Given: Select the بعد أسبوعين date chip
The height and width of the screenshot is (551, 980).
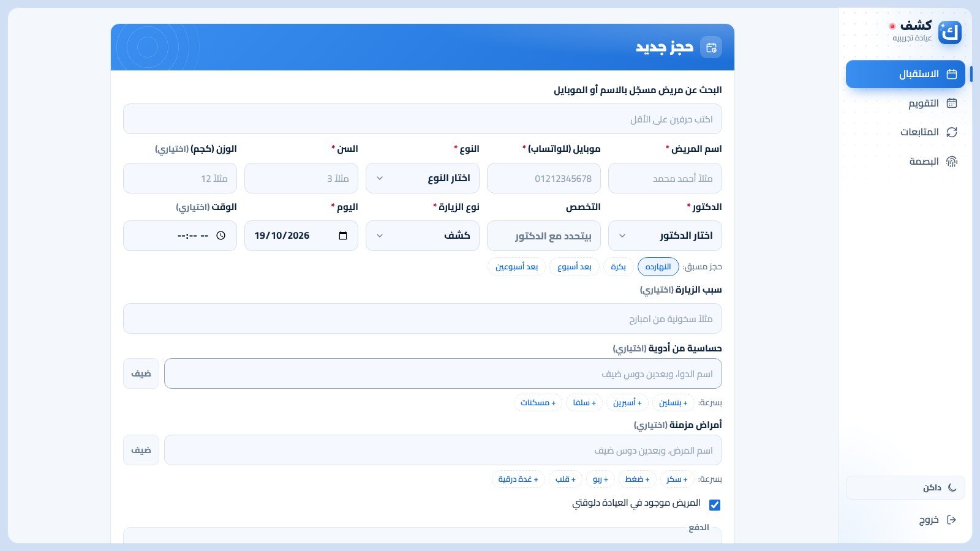Looking at the screenshot, I should pos(517,267).
